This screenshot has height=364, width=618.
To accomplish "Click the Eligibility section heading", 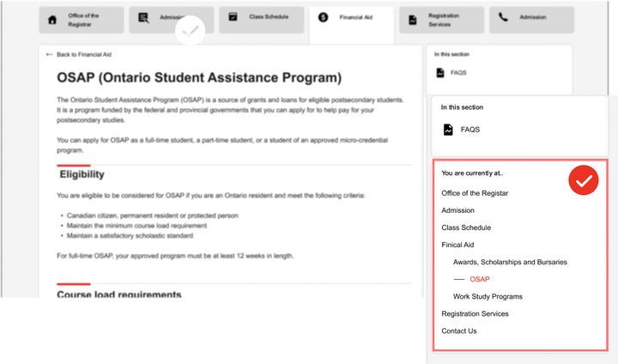I will (x=82, y=174).
